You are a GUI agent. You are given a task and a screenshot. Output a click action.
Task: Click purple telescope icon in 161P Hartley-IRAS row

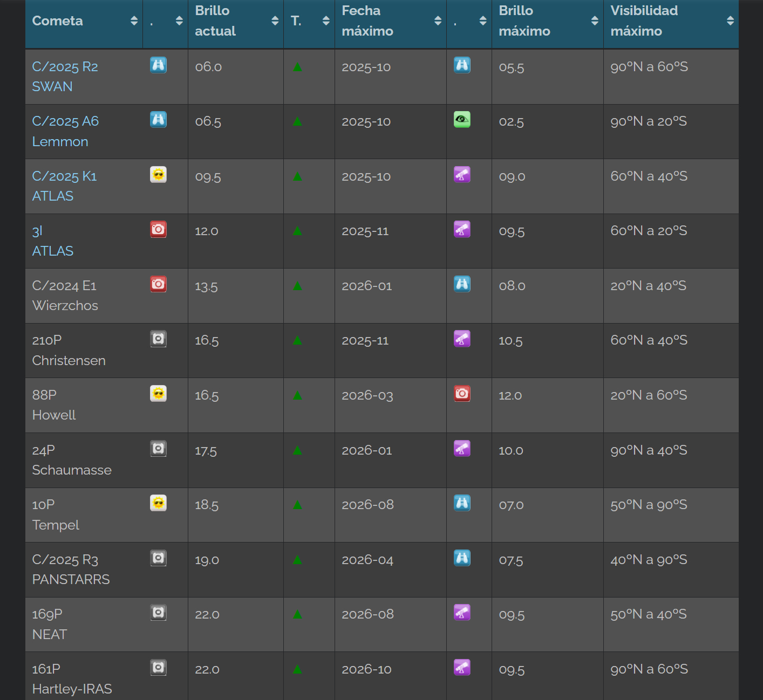pos(462,668)
